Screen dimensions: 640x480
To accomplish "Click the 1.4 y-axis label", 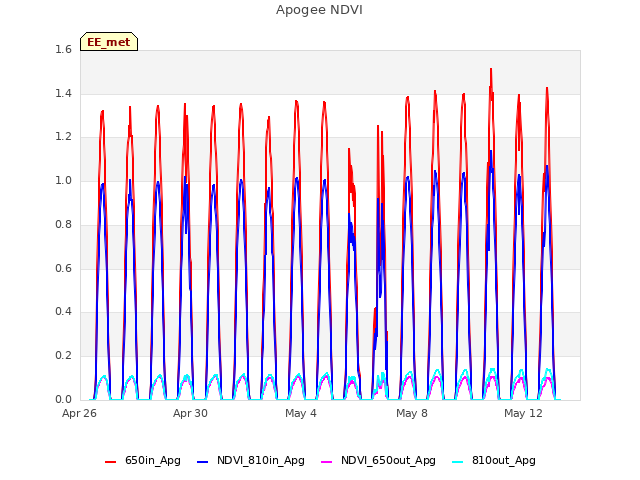I will (x=63, y=93).
